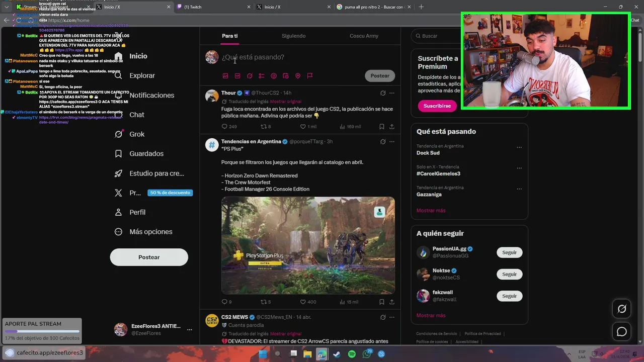
Task: Open Notificaciones in the sidebar
Action: [x=144, y=95]
